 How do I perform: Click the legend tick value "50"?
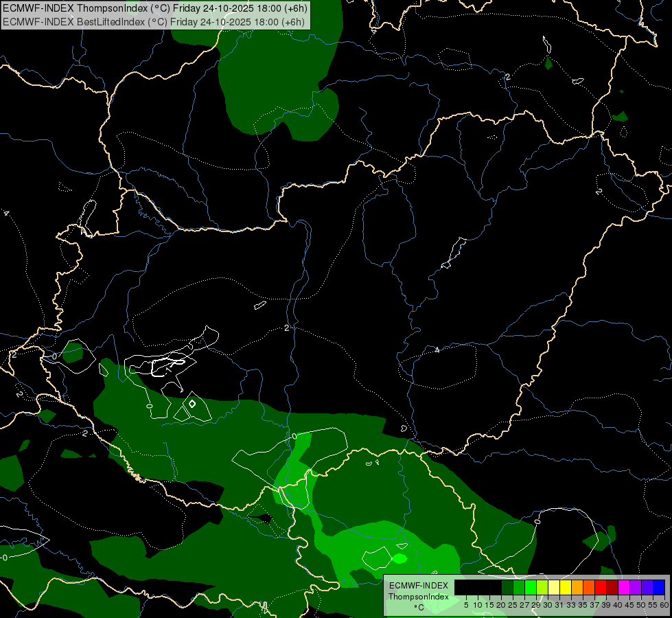(x=641, y=605)
